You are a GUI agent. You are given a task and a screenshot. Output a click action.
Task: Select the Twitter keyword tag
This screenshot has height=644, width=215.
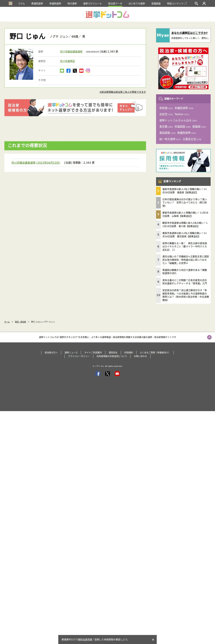pos(182,114)
